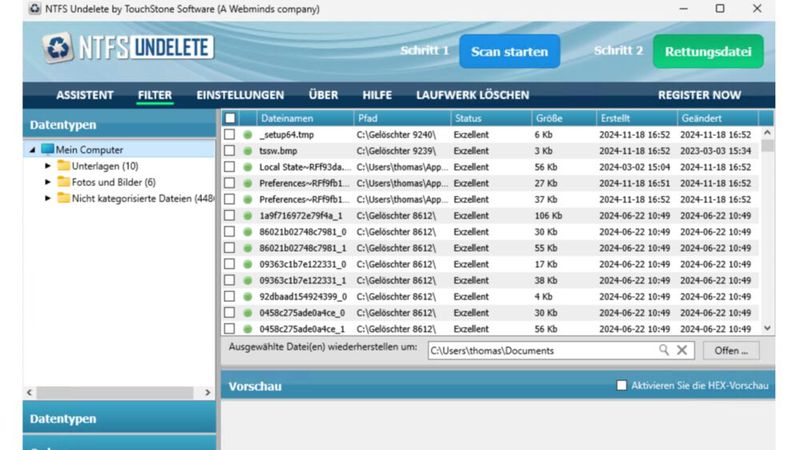Open the bottom Datentypen panel header
Image resolution: width=800 pixels, height=450 pixels.
[119, 418]
